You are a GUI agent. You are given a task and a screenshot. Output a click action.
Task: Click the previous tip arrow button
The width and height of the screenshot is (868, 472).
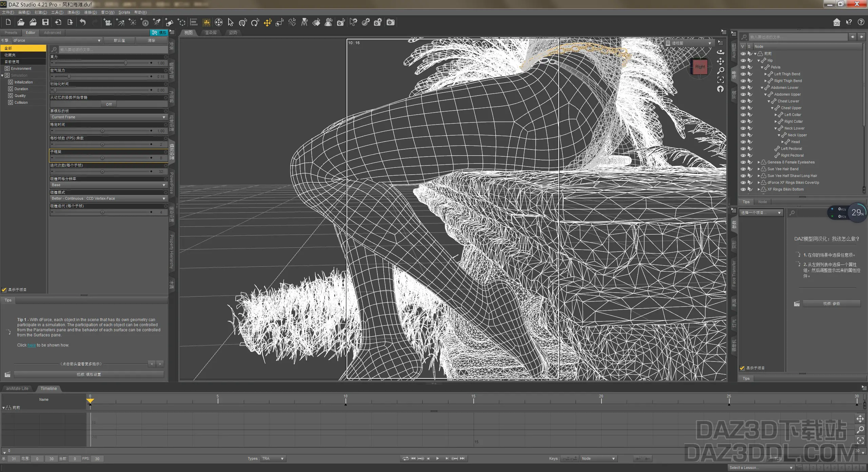click(152, 364)
